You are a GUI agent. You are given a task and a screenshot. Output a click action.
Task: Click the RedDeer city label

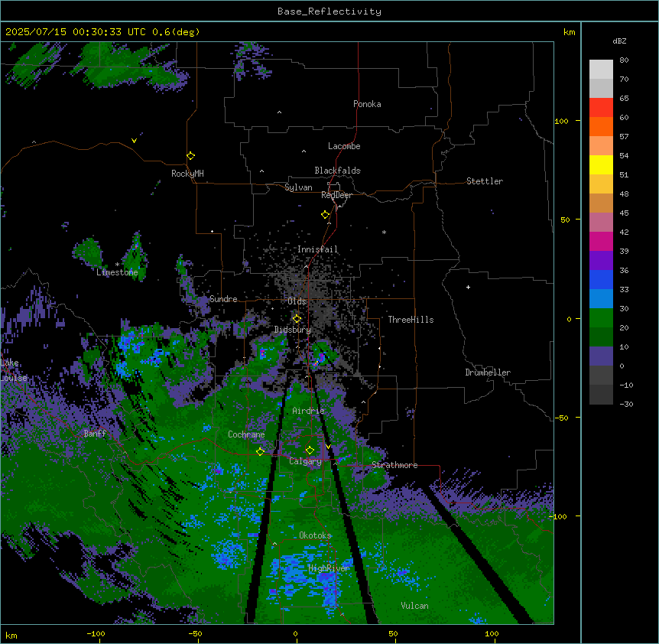[x=336, y=195]
